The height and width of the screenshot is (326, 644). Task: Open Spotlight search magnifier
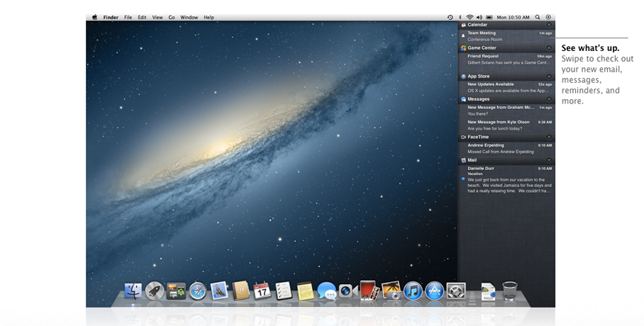pos(538,17)
